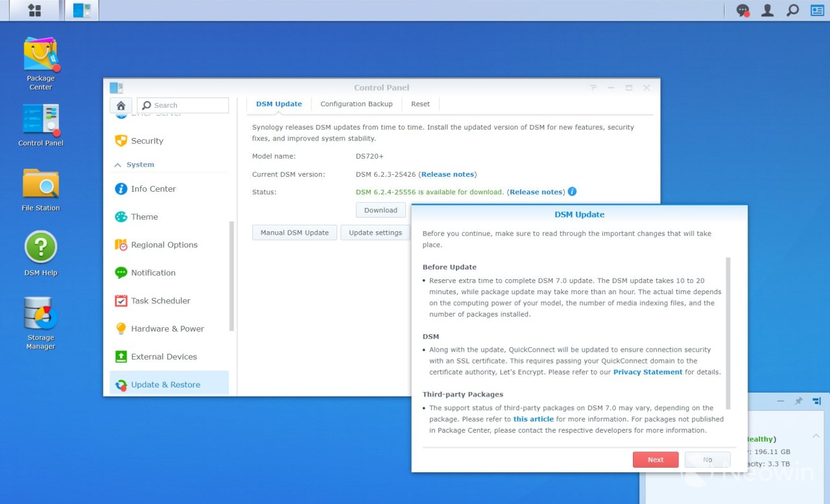Click the Control Panel sidebar scrollbar

coord(231,277)
